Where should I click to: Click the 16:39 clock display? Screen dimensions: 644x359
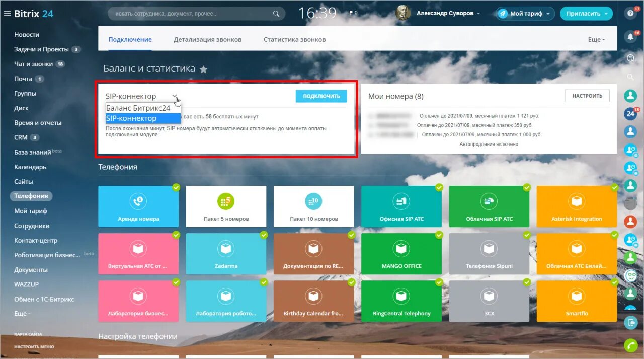pos(317,13)
